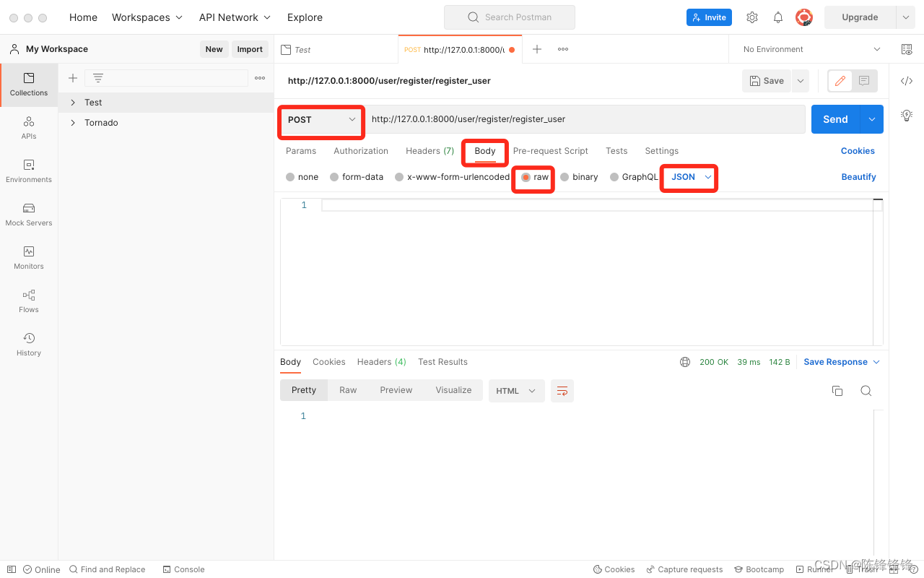Add a new request tab
The width and height of the screenshot is (924, 578).
point(537,49)
